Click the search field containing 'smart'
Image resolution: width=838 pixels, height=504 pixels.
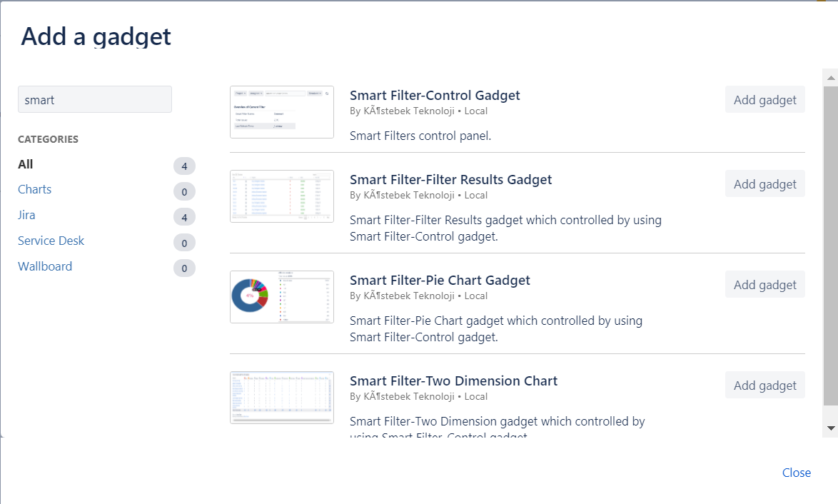[x=95, y=99]
